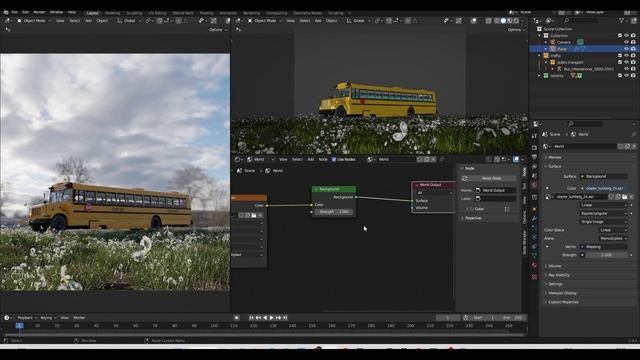Viewport: 640px width, 360px height.
Task: Open node editor's editor type selector
Action: (239, 160)
